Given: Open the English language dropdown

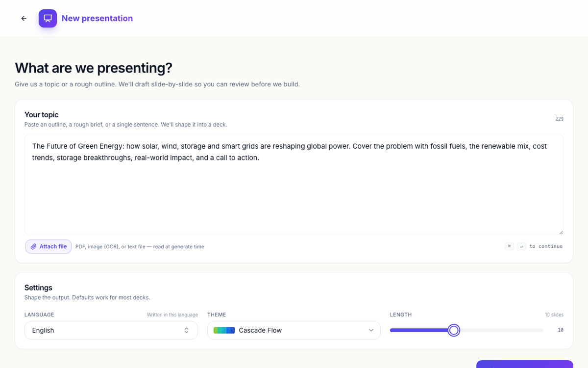Looking at the screenshot, I should pyautogui.click(x=111, y=330).
